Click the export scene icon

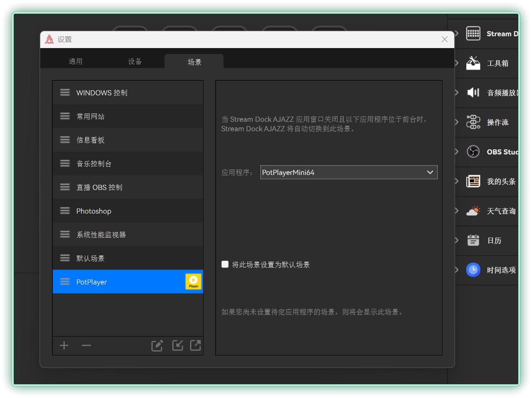196,345
